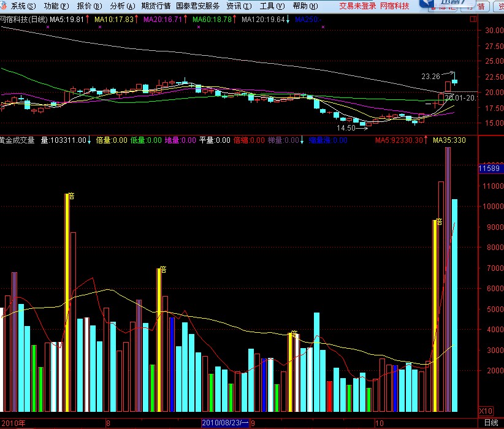The height and width of the screenshot is (429, 504).
Task: Click the white 平量:0.00 label
Action: click(215, 140)
